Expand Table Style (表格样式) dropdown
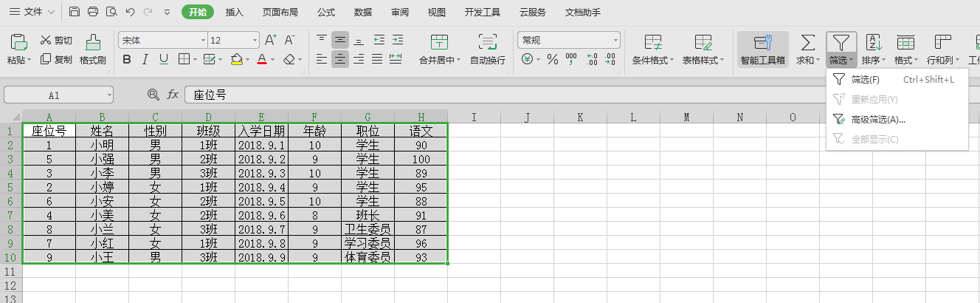This screenshot has height=303, width=980. coord(722,60)
